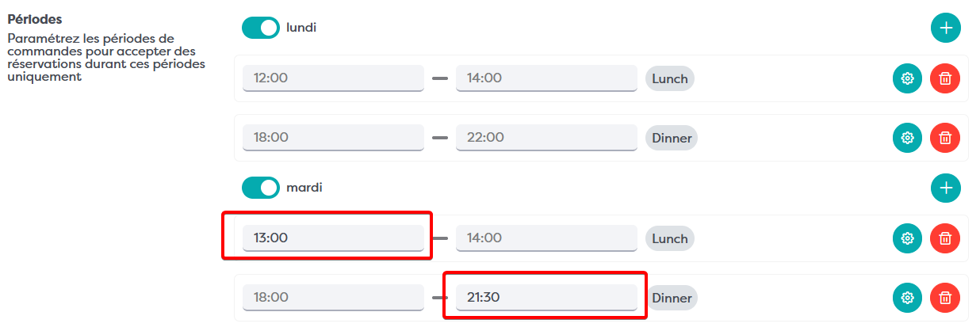The image size is (980, 331).
Task: Add a new period for mardi
Action: 945,188
